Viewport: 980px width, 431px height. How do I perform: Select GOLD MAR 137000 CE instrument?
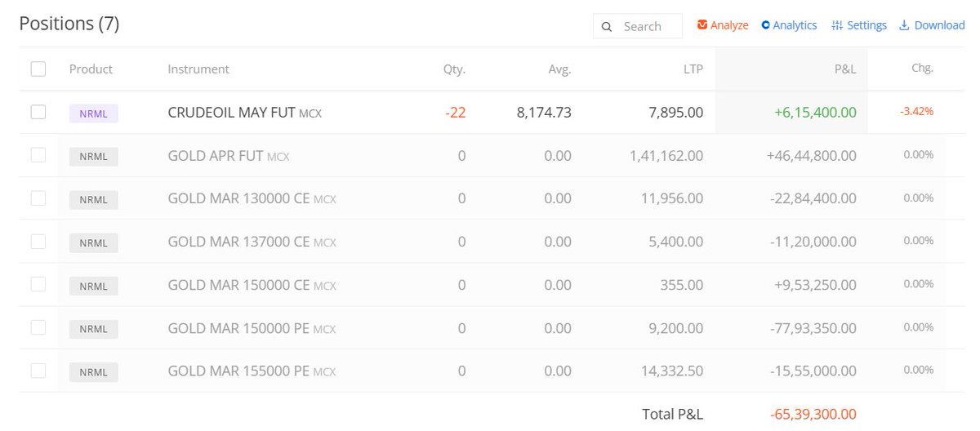pos(252,242)
